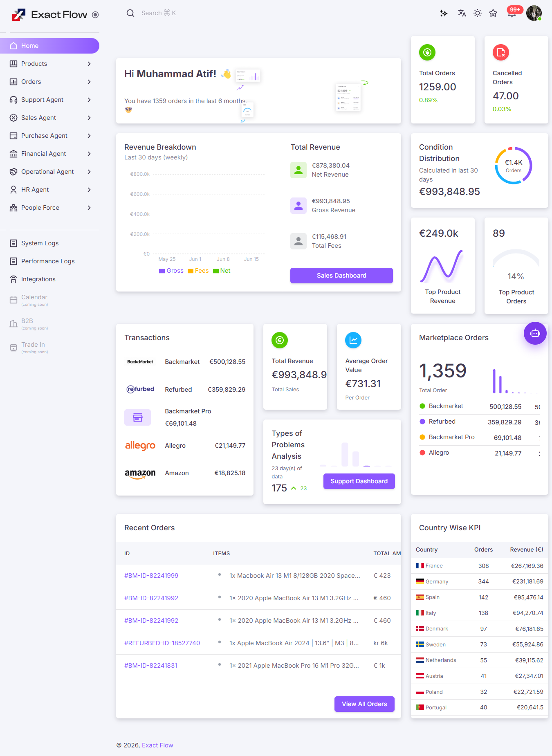Expand the Sales Agent chevron
The height and width of the screenshot is (756, 552).
point(89,118)
